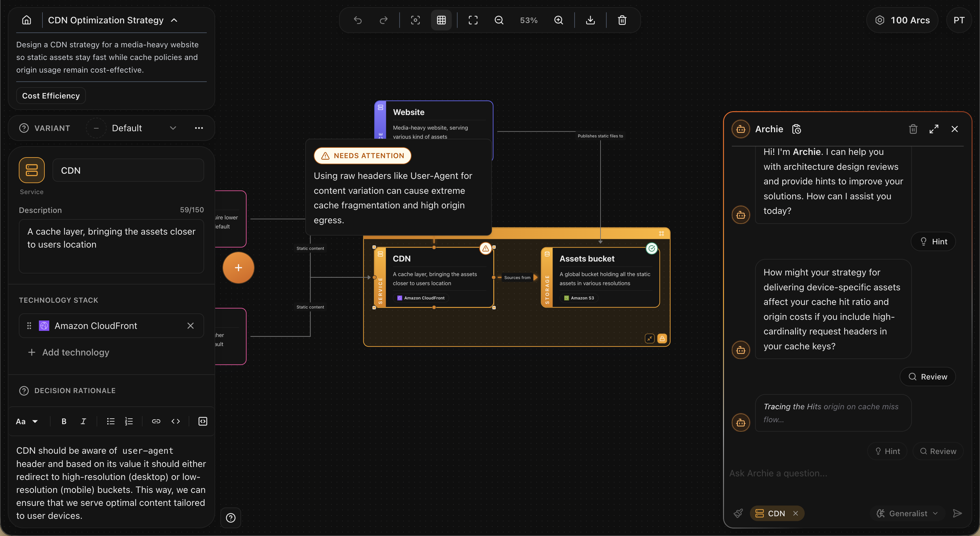
Task: Open the Generalist mode dropdown
Action: coord(907,513)
